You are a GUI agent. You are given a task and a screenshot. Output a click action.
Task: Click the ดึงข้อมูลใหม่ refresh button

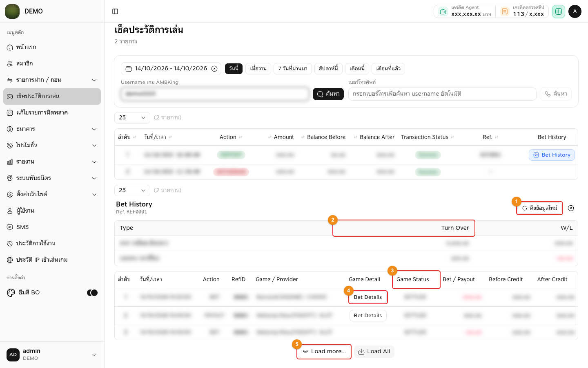click(x=539, y=208)
